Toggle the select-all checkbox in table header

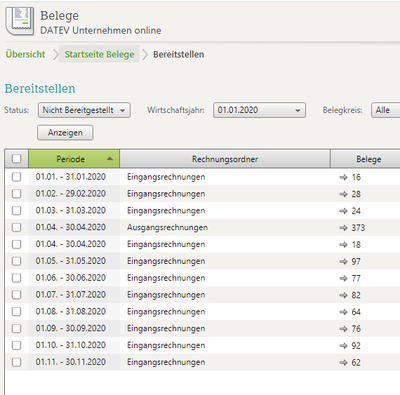click(x=16, y=159)
